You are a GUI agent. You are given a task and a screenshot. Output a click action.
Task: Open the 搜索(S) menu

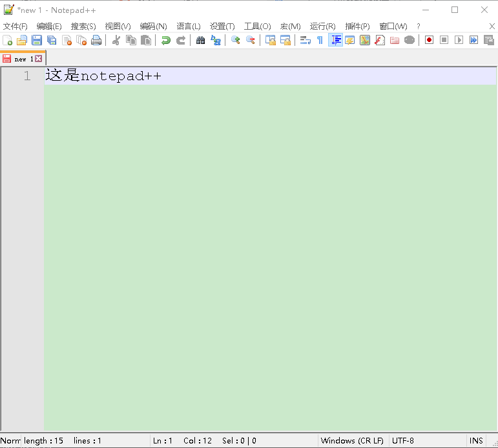click(83, 27)
